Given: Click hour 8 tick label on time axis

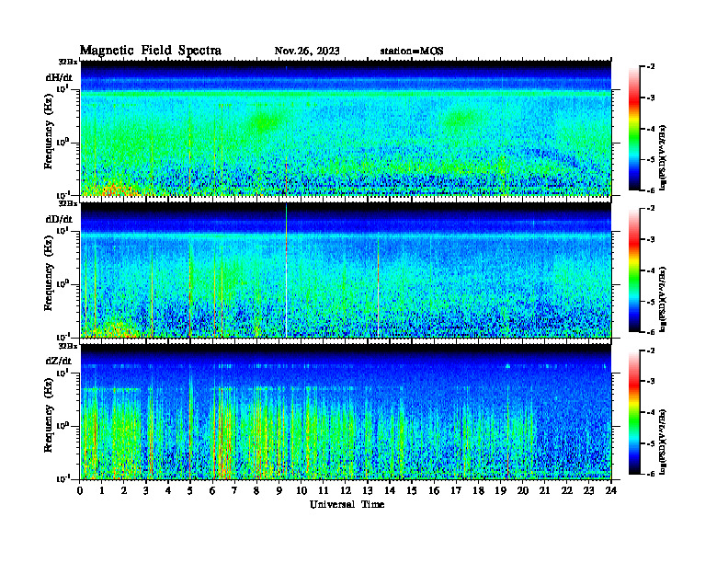Looking at the screenshot, I should [256, 491].
